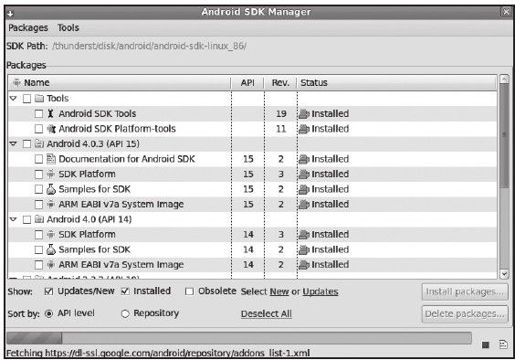
Task: Check the Android 4.0 (API 14) checkbox
Action: point(27,219)
